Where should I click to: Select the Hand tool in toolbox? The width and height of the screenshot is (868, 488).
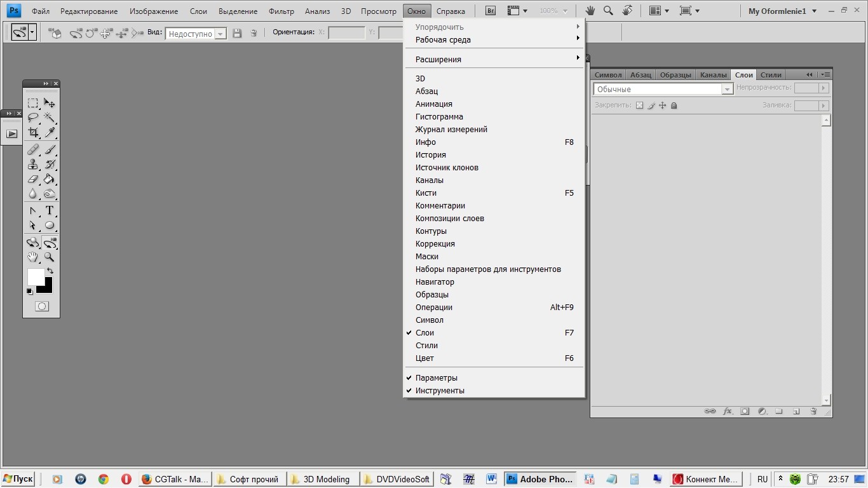(33, 257)
